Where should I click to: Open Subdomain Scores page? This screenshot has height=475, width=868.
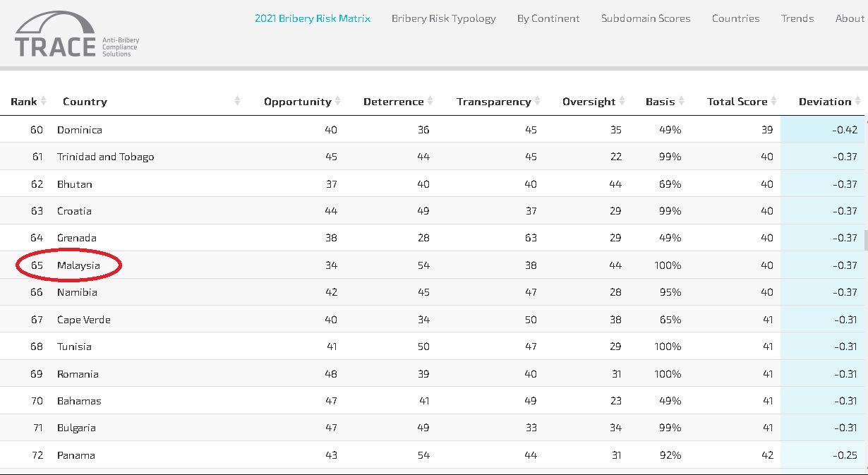(646, 18)
